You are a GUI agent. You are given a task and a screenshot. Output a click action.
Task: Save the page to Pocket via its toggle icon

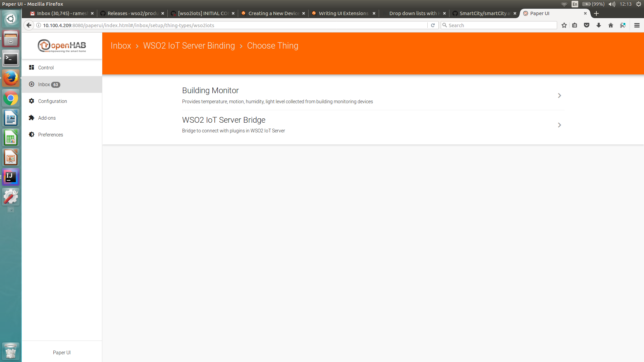click(x=587, y=25)
